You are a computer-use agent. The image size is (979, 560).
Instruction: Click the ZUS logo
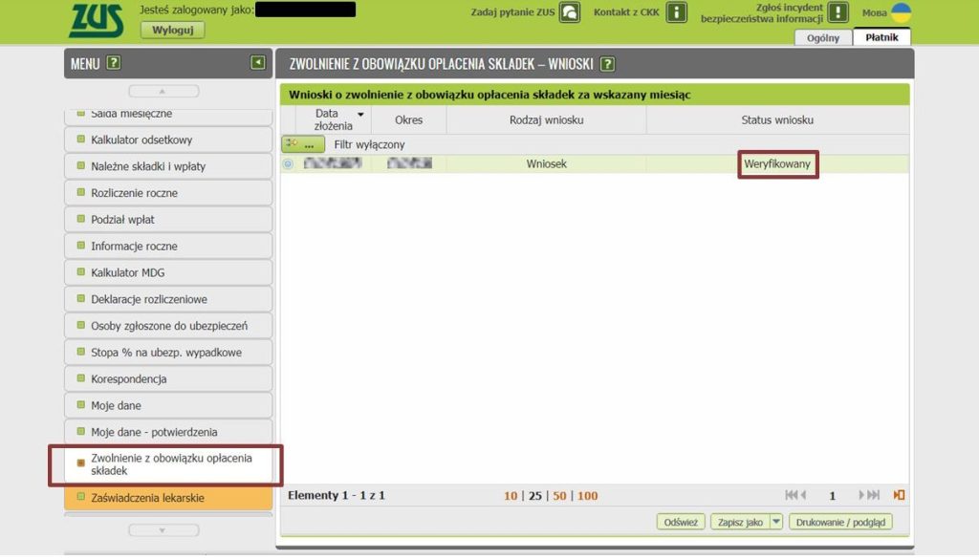96,19
